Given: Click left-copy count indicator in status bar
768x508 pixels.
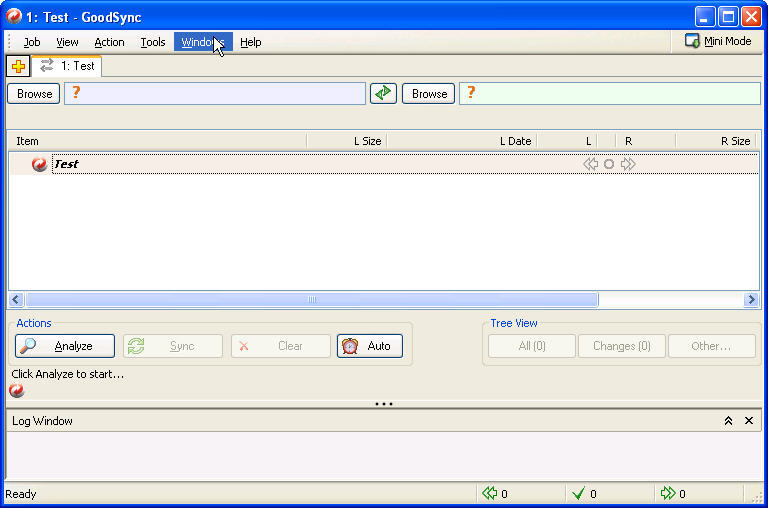Looking at the screenshot, I should click(x=495, y=493).
